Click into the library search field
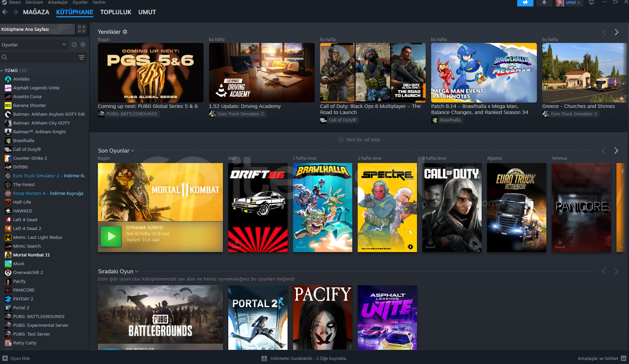This screenshot has width=629, height=364. pos(39,58)
